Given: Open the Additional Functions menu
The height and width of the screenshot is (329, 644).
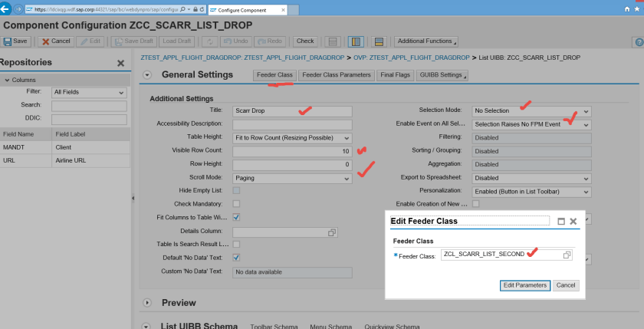Looking at the screenshot, I should pos(426,41).
